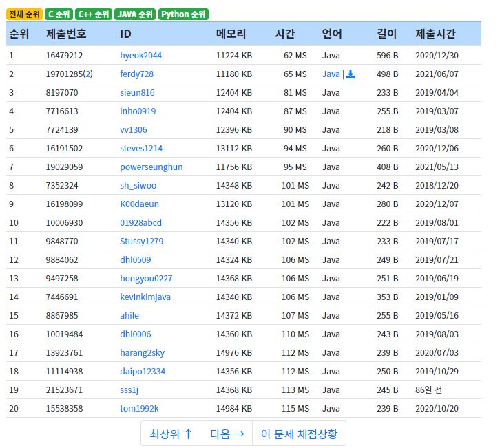The width and height of the screenshot is (502, 448).
Task: Open user profile dhl0509
Action: [x=136, y=260]
